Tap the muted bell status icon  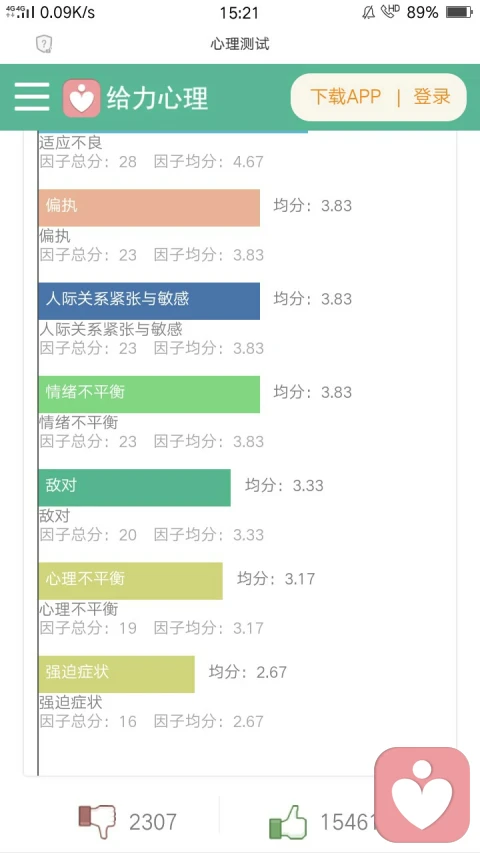pyautogui.click(x=368, y=13)
